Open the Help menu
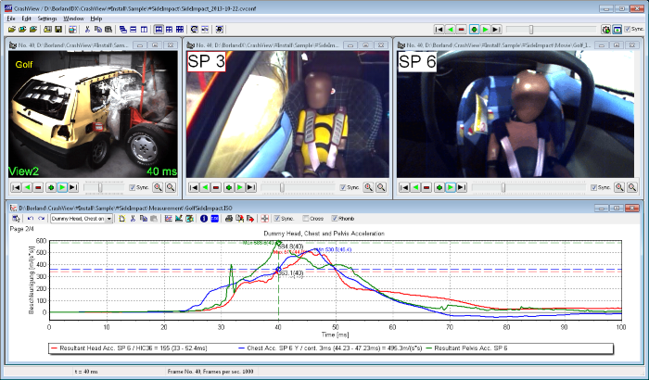 click(x=96, y=19)
